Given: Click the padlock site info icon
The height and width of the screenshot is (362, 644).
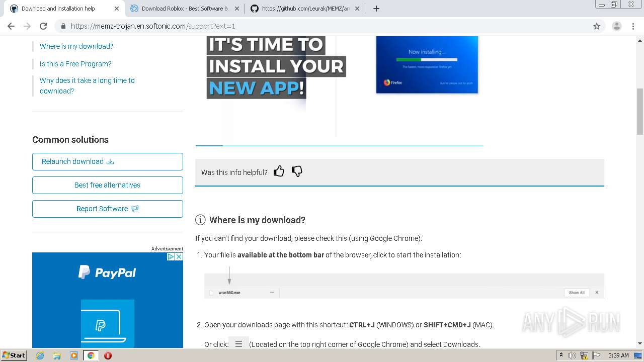Looking at the screenshot, I should point(63,26).
